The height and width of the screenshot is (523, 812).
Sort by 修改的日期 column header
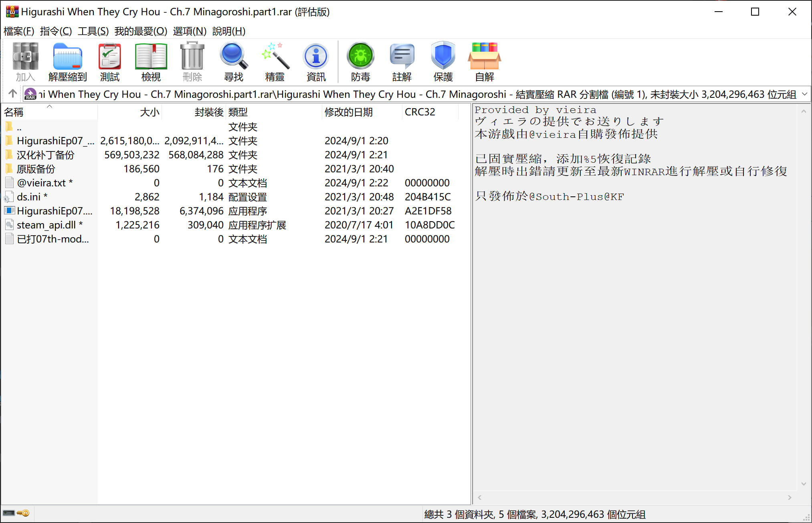point(348,112)
